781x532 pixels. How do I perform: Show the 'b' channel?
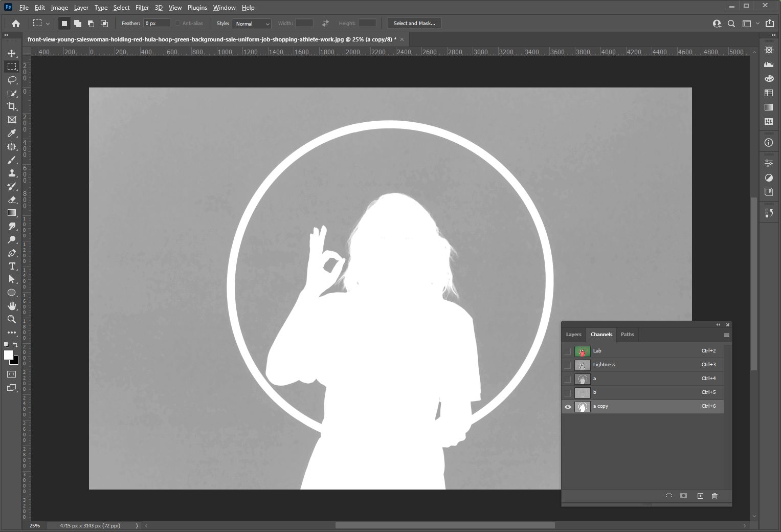point(568,393)
